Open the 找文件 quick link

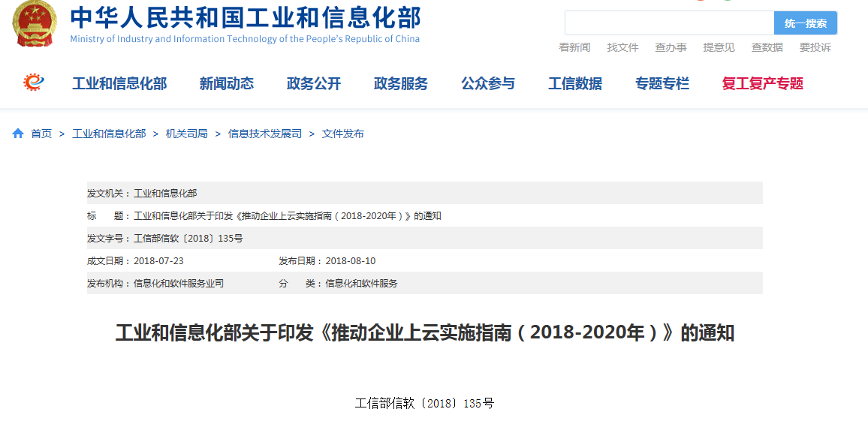click(622, 47)
